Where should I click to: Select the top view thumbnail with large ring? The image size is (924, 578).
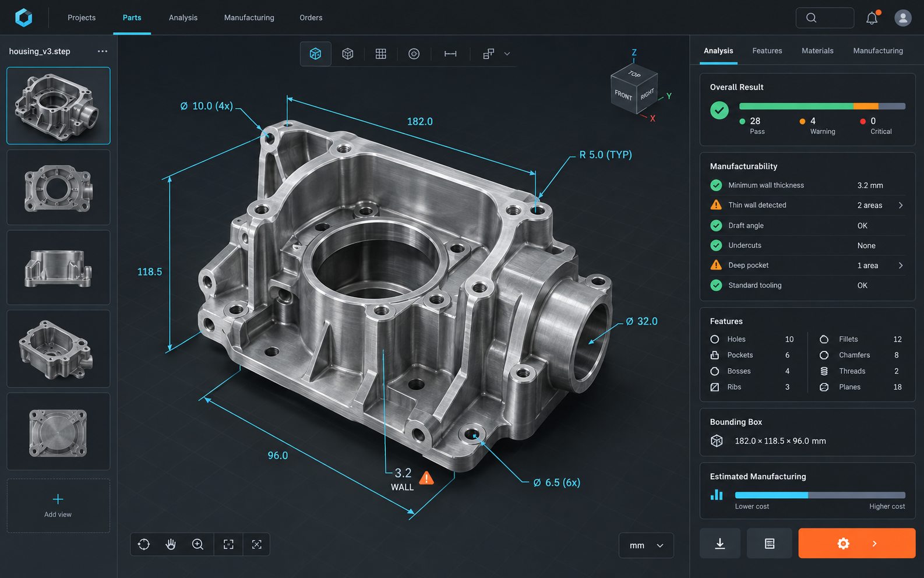58,188
